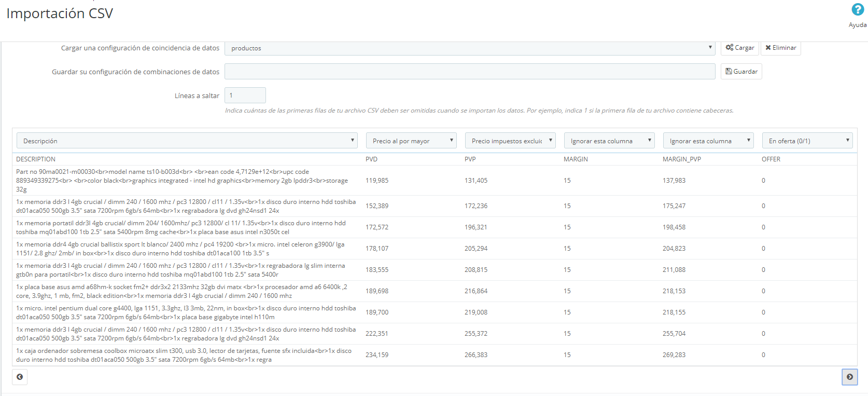Click the PVD value 119,985 cell
The width and height of the screenshot is (868, 396).
tap(377, 181)
